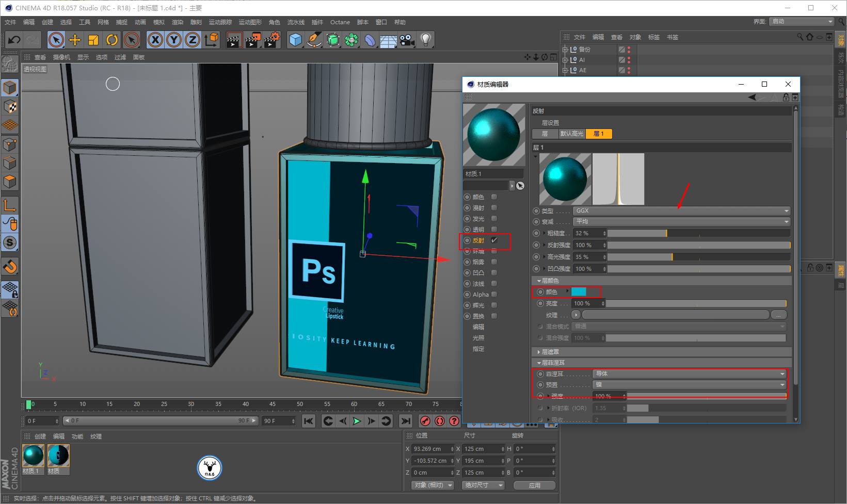847x504 pixels.
Task: Toggle Snap S icon in sidebar
Action: point(10,242)
